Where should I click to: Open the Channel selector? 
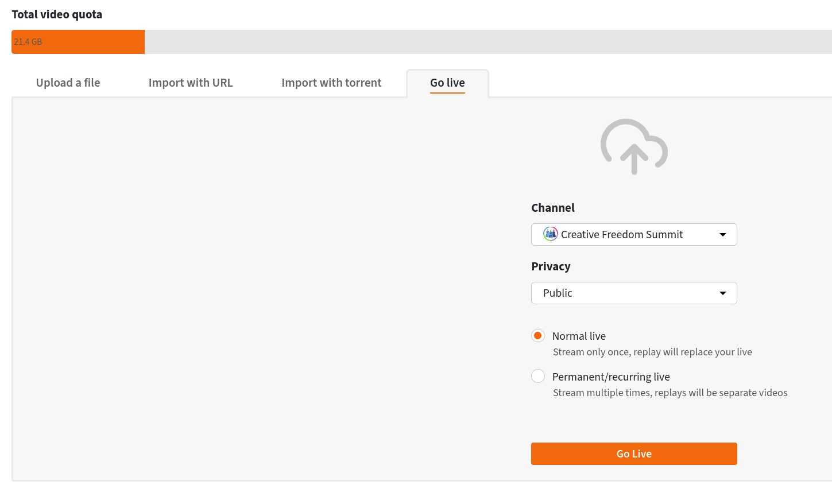634,234
